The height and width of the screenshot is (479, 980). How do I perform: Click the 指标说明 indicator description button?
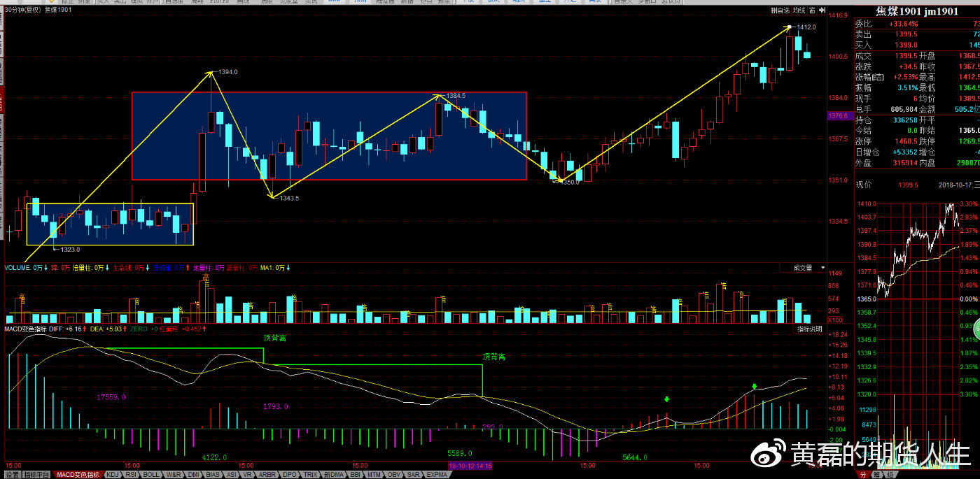pyautogui.click(x=810, y=329)
